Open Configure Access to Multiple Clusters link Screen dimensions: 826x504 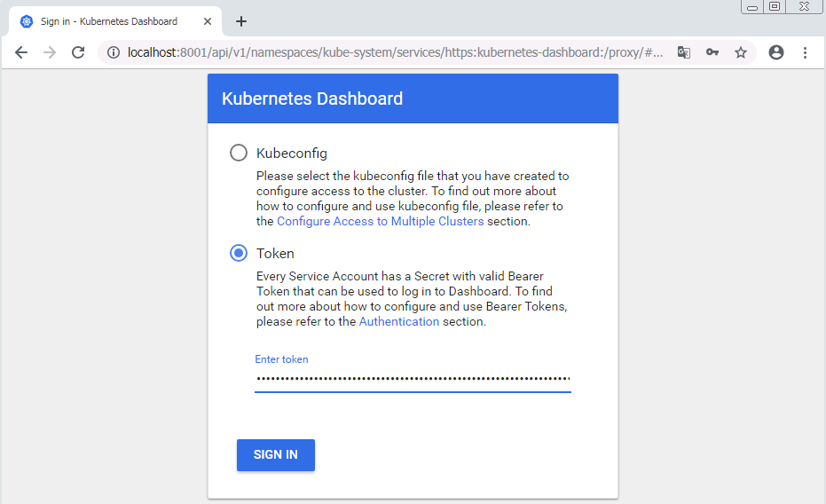coord(381,221)
